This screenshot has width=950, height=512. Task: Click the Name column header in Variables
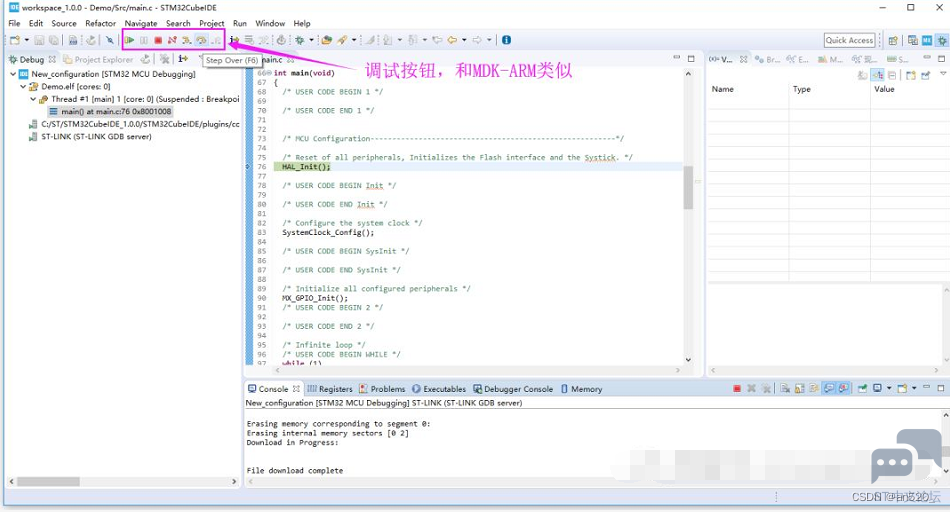(x=723, y=89)
